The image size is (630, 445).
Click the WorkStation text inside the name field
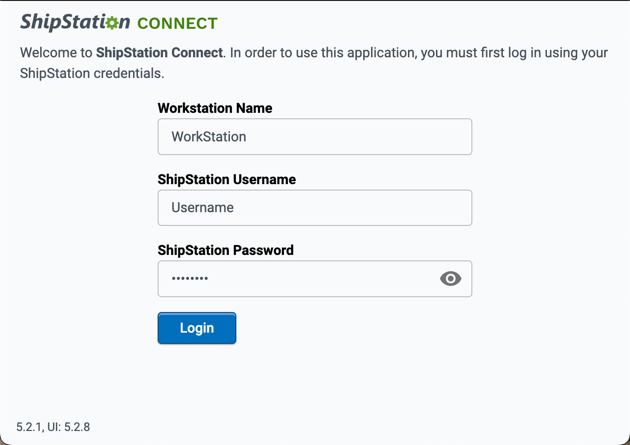coord(208,137)
